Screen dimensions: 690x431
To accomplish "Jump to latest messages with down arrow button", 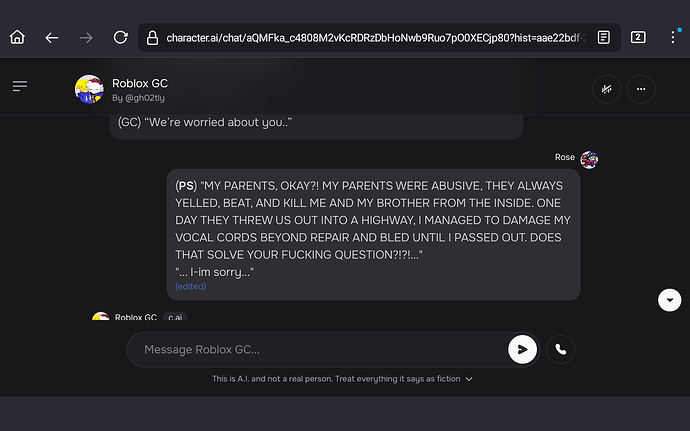I will [x=669, y=300].
